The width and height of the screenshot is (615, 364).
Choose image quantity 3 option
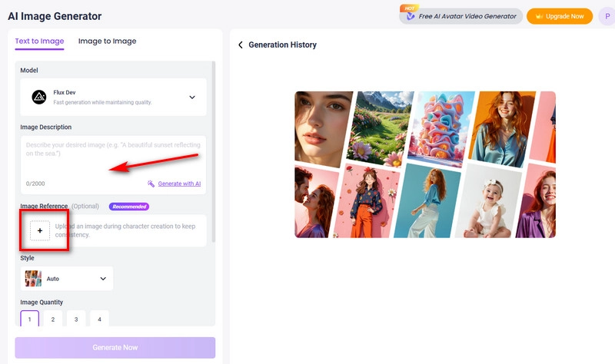pyautogui.click(x=76, y=319)
